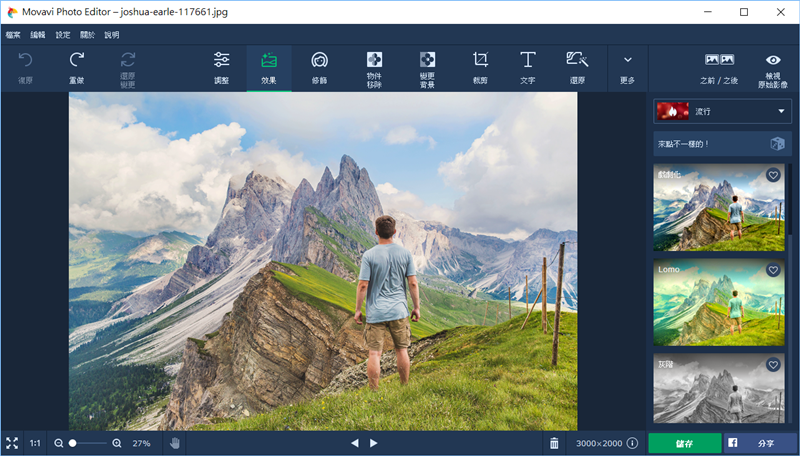Screen dimensions: 800x456
Task: Select the Change Background (變更背景) tool
Action: pos(427,68)
